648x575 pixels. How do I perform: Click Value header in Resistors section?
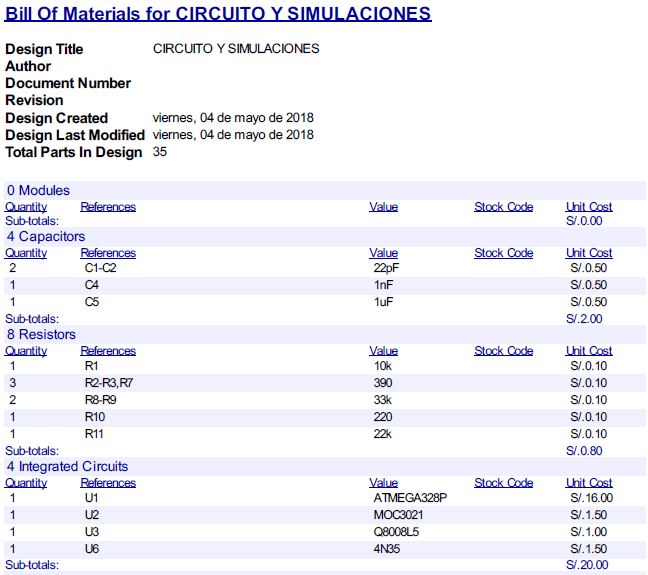[383, 351]
